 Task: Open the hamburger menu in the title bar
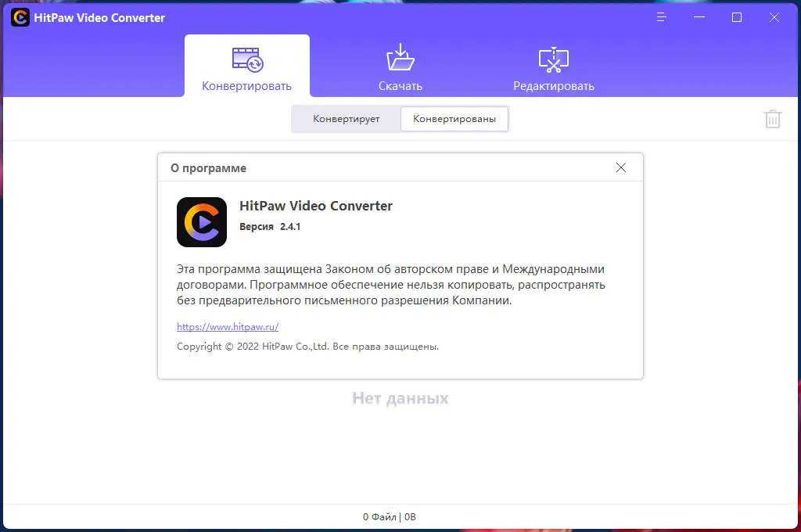coord(661,16)
